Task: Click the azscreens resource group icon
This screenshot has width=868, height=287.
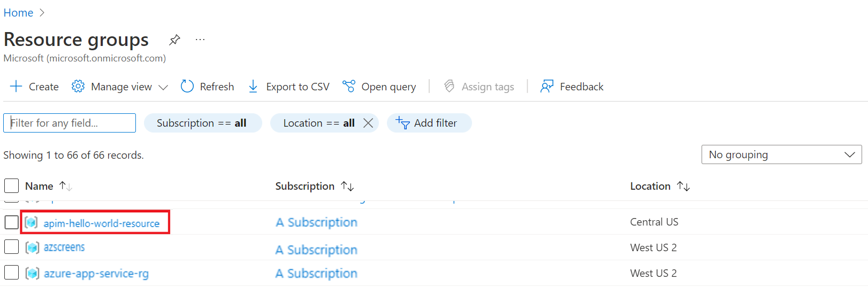Action: 32,247
